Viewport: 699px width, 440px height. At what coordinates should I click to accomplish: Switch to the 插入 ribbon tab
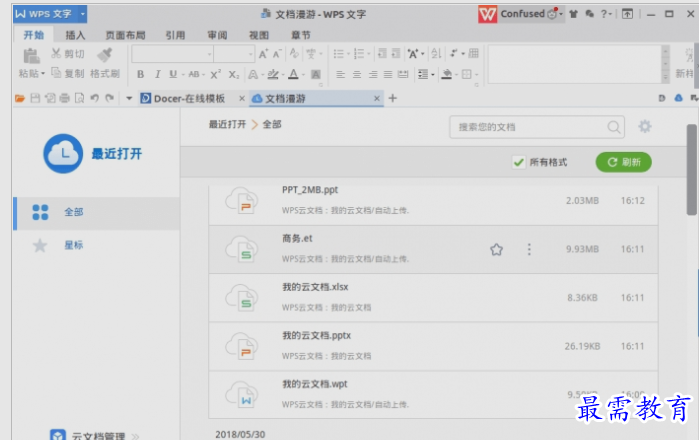pyautogui.click(x=75, y=35)
